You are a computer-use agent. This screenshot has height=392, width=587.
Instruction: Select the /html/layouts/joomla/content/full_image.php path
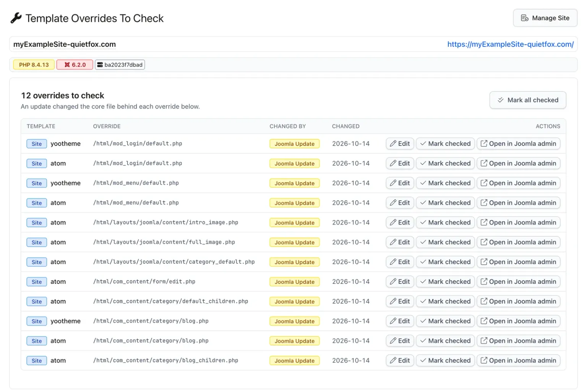pyautogui.click(x=164, y=242)
